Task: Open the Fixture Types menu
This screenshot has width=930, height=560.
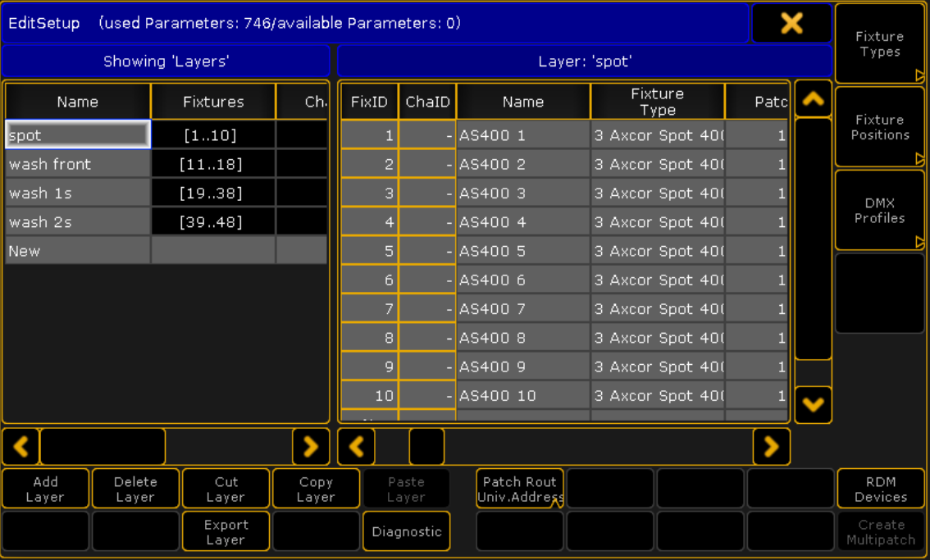Action: 880,44
